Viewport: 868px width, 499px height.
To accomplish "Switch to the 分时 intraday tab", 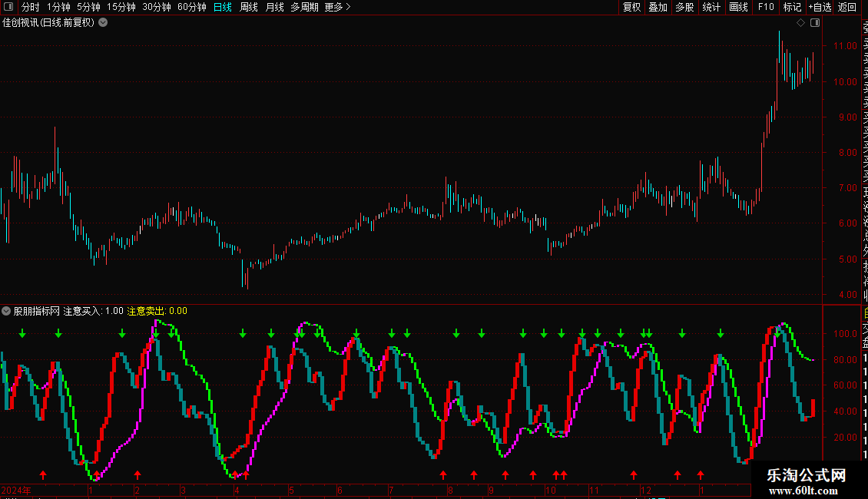I will (31, 7).
